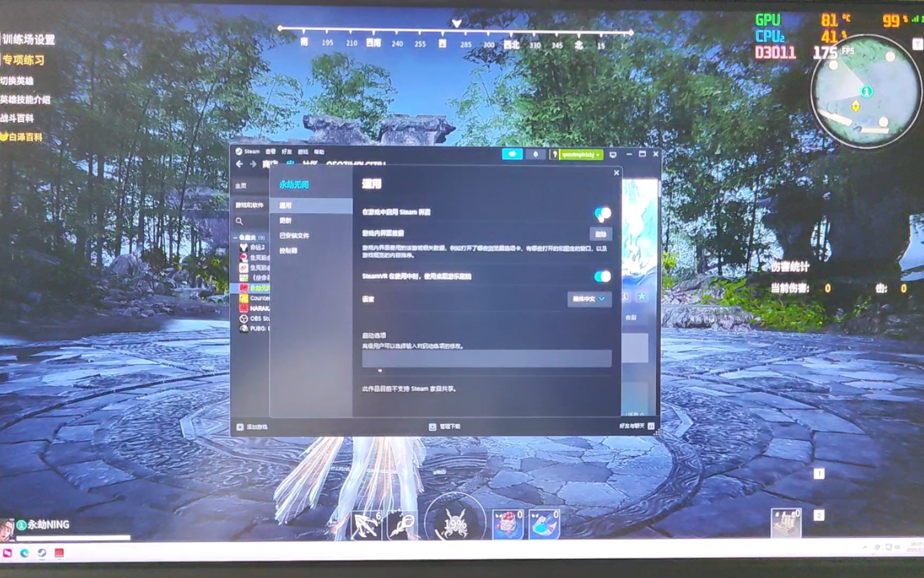Go forward with the right arrow in Steam
The image size is (924, 578).
pos(253,164)
